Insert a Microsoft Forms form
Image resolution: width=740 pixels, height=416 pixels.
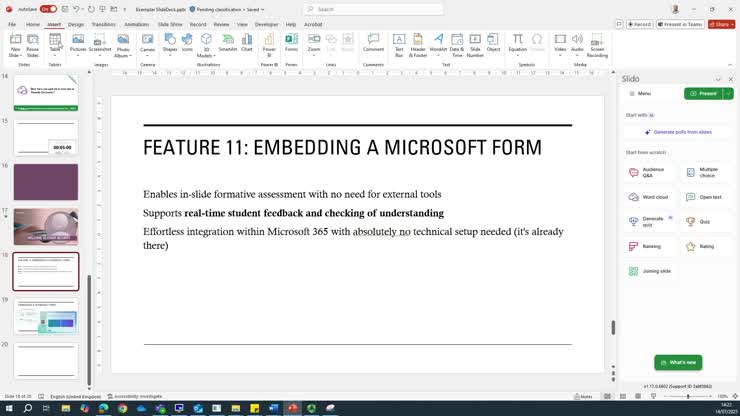(x=291, y=42)
